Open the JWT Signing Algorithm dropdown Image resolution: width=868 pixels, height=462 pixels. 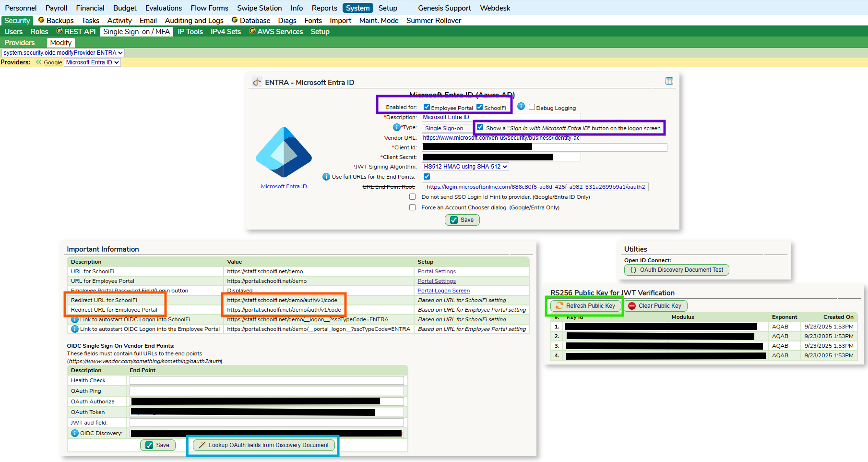click(465, 167)
